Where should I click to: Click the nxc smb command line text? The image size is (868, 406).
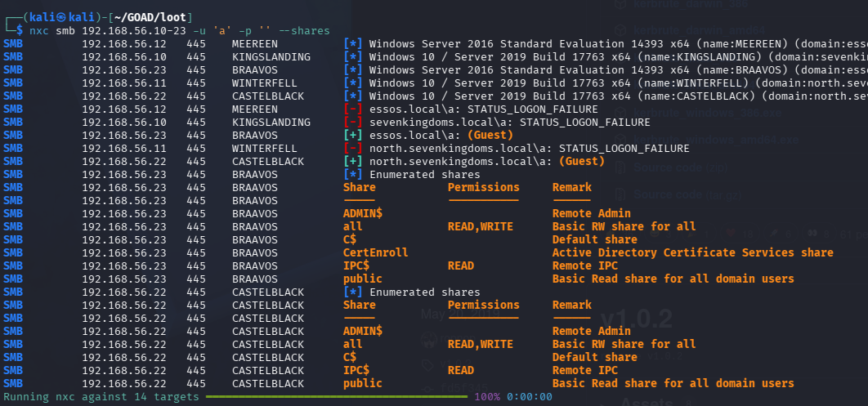179,30
